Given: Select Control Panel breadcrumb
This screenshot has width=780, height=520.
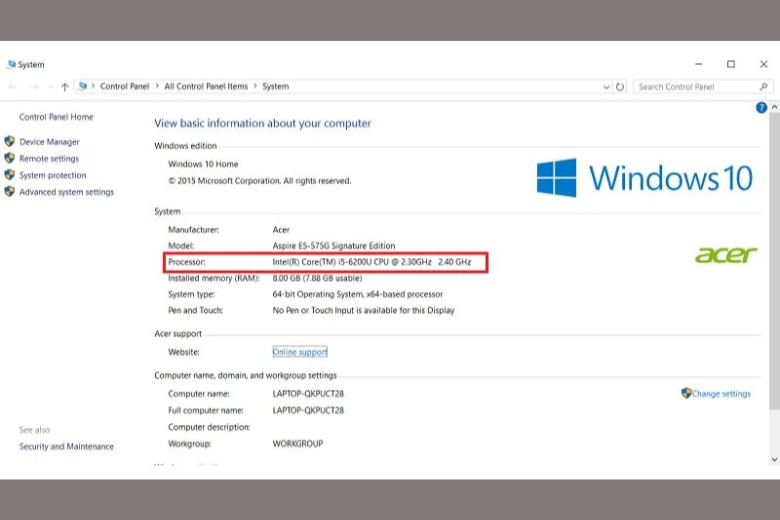Looking at the screenshot, I should (x=124, y=87).
